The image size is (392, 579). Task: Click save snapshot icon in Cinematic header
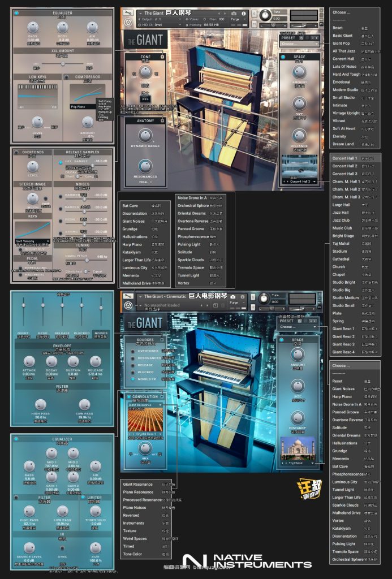click(216, 305)
